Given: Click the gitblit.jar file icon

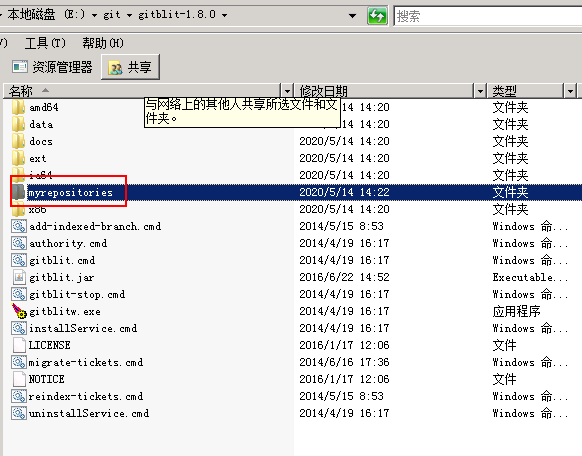Looking at the screenshot, I should tap(19, 277).
